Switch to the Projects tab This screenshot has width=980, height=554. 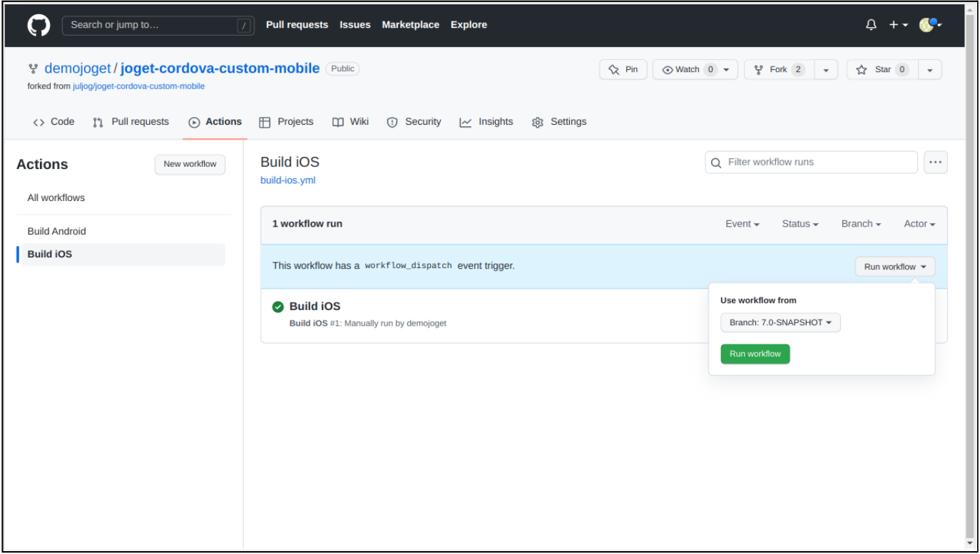click(x=286, y=122)
